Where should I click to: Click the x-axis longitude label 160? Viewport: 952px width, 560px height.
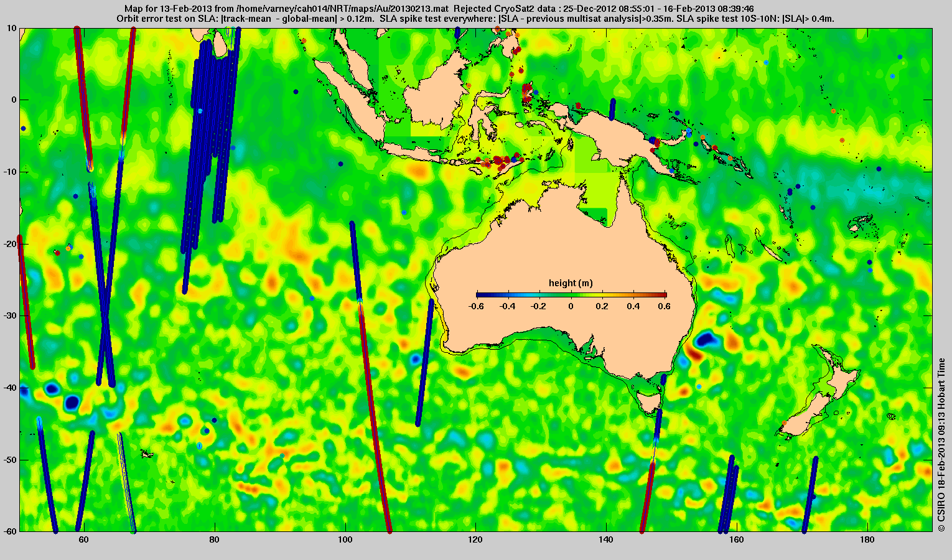(x=737, y=539)
